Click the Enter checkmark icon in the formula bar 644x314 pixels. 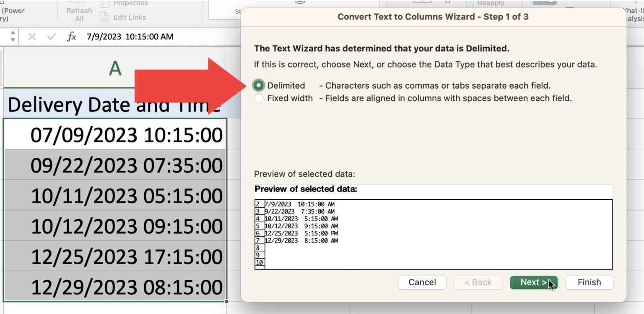[x=50, y=36]
